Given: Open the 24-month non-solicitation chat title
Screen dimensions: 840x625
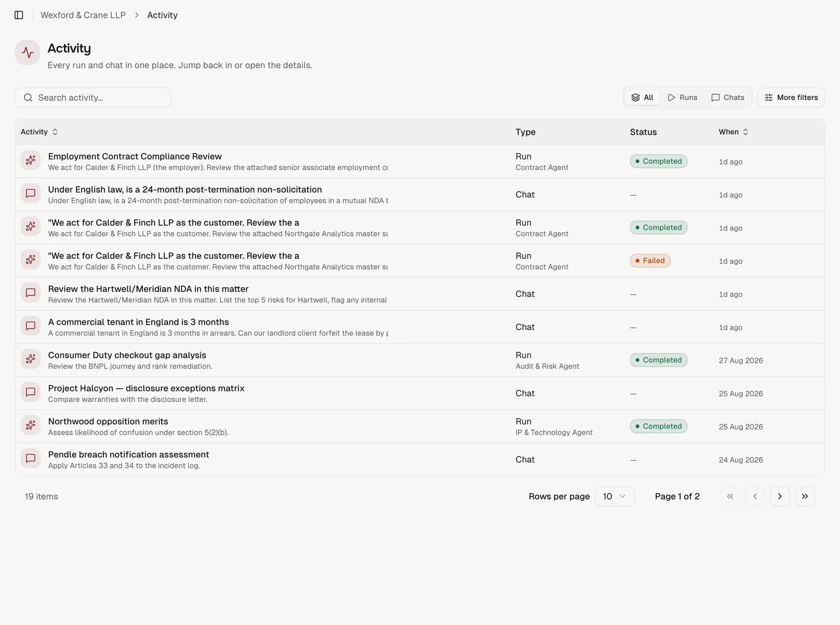Looking at the screenshot, I should point(185,190).
